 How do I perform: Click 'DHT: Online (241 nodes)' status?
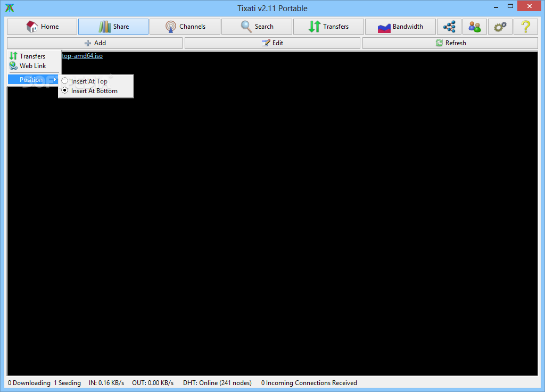[217, 382]
